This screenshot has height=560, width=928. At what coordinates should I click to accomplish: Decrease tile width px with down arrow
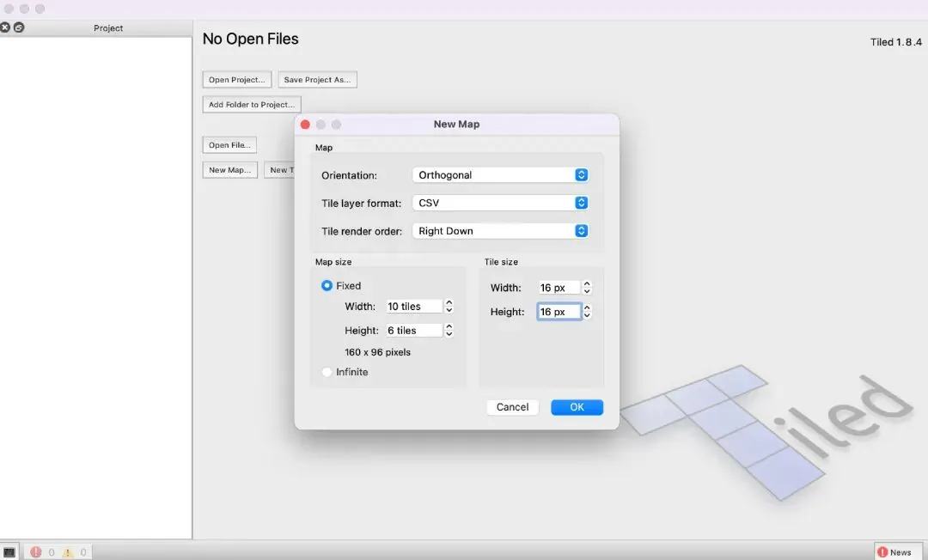[587, 291]
